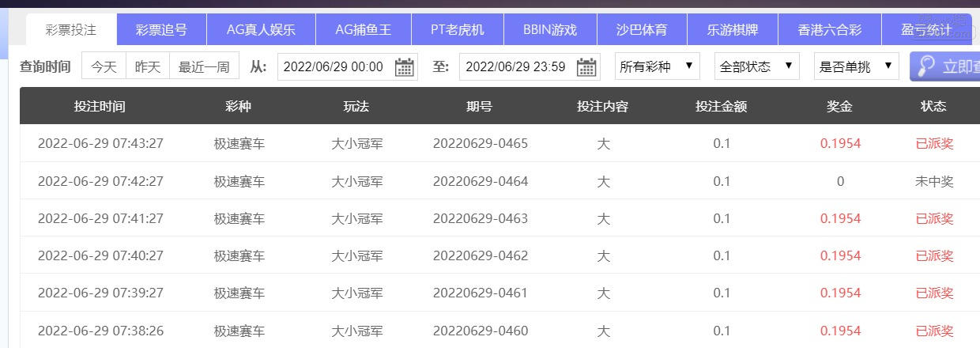Click bet content 大 in 07:41:27 row
This screenshot has height=348, width=980.
pos(603,218)
